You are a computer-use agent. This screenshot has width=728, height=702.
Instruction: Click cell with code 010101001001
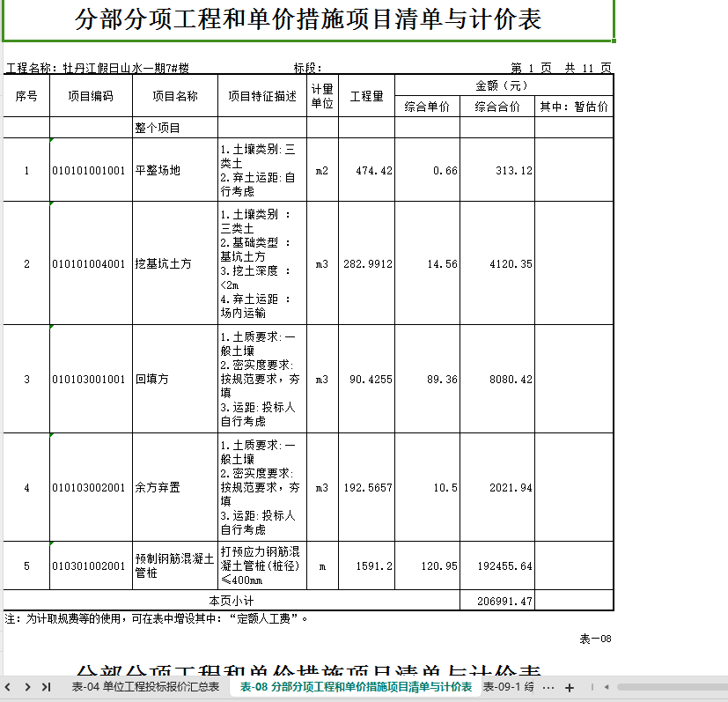coord(91,170)
